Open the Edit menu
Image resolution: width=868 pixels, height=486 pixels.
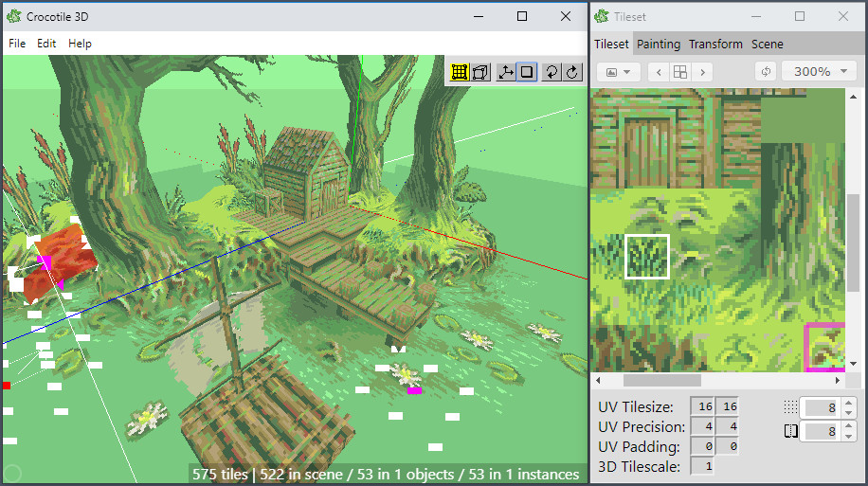pos(46,44)
